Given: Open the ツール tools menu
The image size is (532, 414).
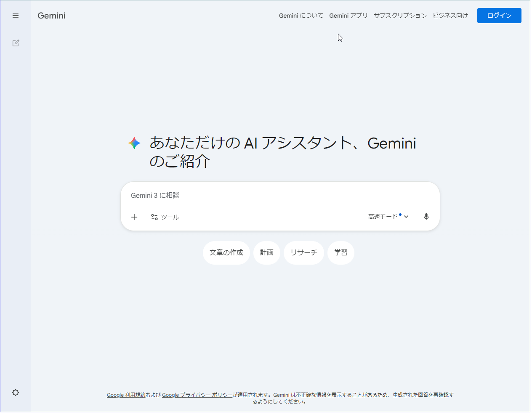Looking at the screenshot, I should (165, 217).
